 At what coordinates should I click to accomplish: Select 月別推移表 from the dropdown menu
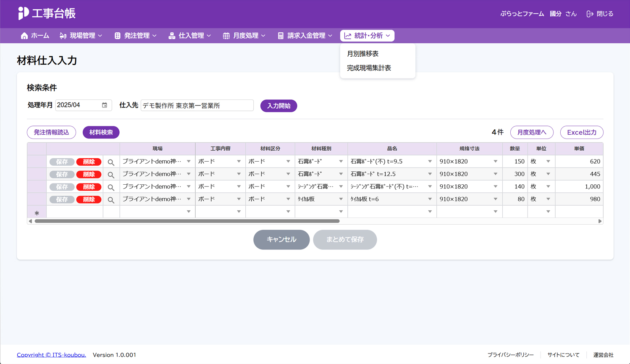click(363, 54)
